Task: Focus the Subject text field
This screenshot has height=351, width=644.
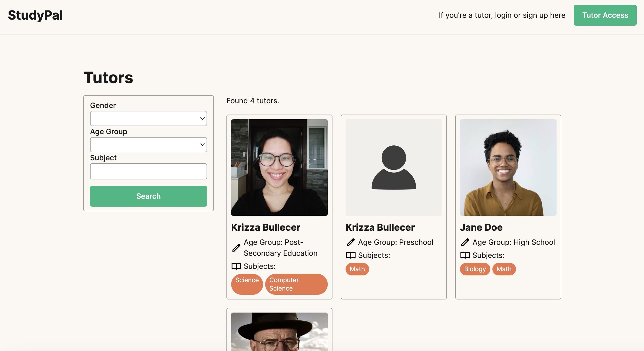Action: 148,171
